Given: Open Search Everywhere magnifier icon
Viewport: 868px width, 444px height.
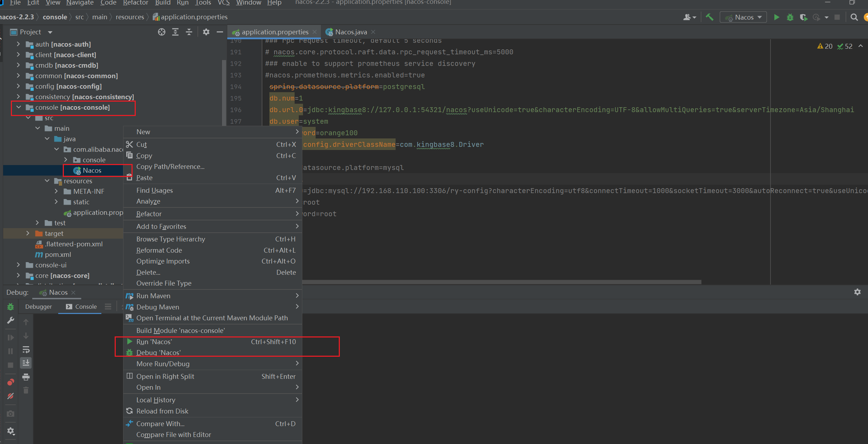Looking at the screenshot, I should pyautogui.click(x=854, y=17).
